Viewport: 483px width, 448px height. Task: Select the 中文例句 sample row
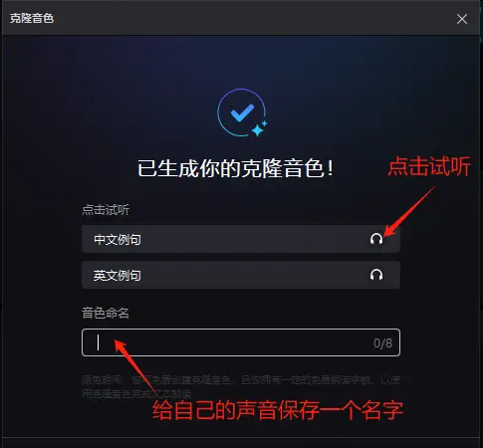pyautogui.click(x=241, y=239)
